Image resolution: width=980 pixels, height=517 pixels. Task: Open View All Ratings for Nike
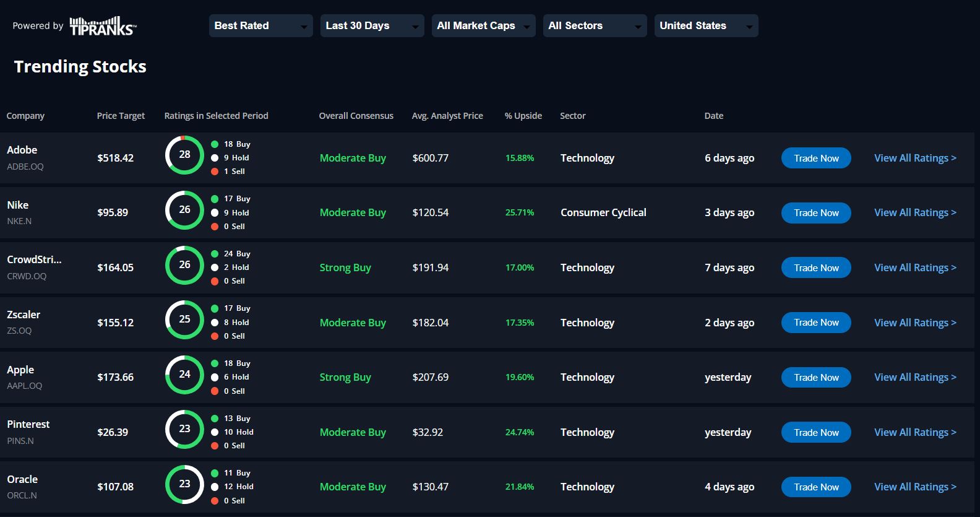click(915, 212)
